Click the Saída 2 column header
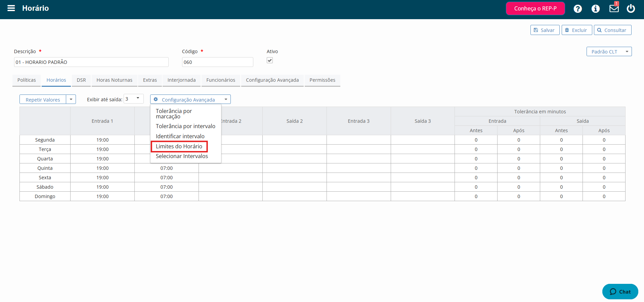The image size is (644, 302). tap(295, 121)
